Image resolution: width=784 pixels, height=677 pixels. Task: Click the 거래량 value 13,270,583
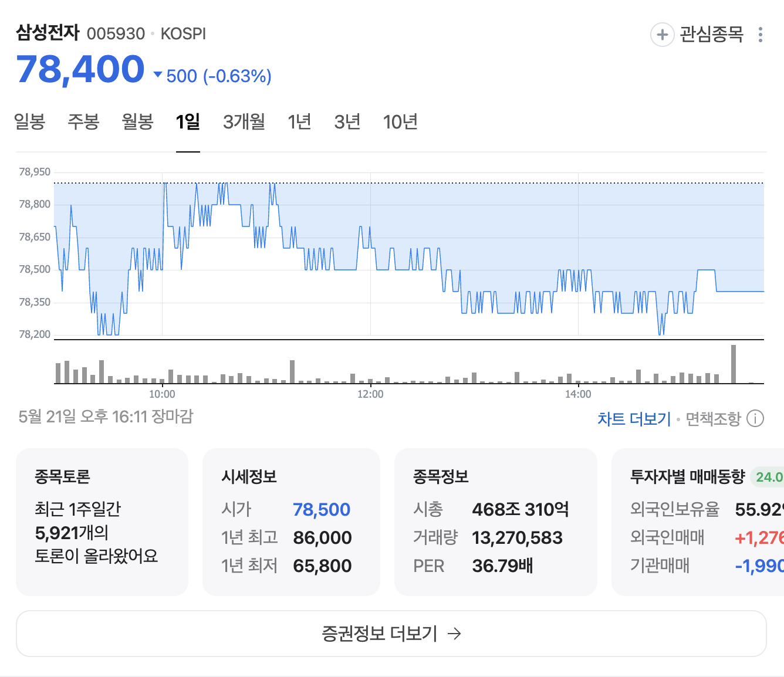517,538
